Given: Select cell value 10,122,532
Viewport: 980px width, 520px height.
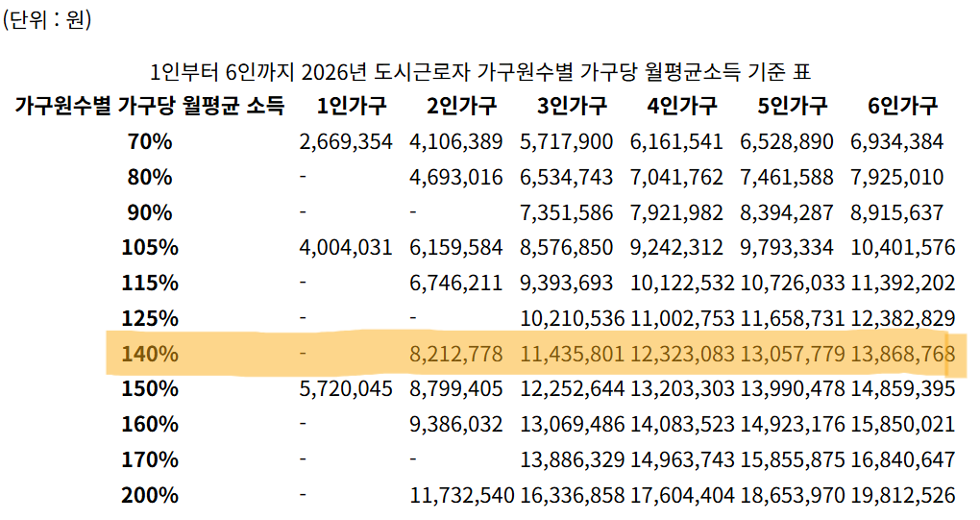Looking at the screenshot, I should [682, 284].
